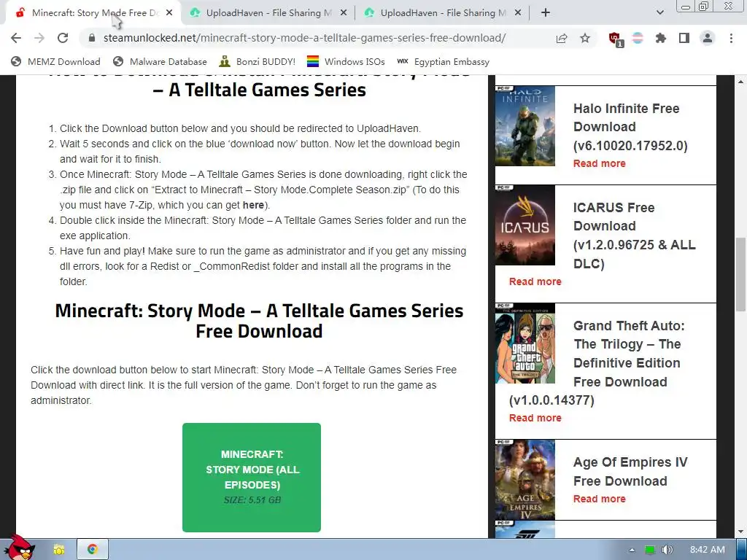747x560 pixels.
Task: Click Read more under Halo Infinite
Action: pyautogui.click(x=600, y=163)
